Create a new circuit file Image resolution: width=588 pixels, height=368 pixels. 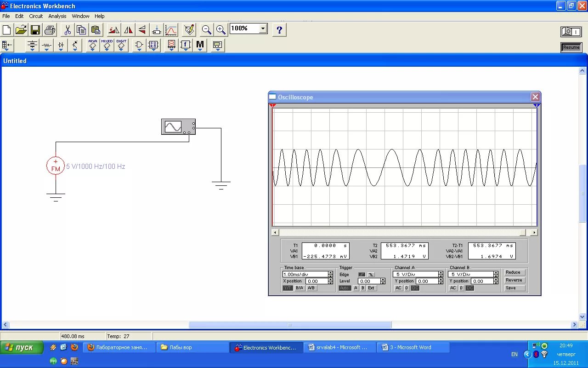7,30
